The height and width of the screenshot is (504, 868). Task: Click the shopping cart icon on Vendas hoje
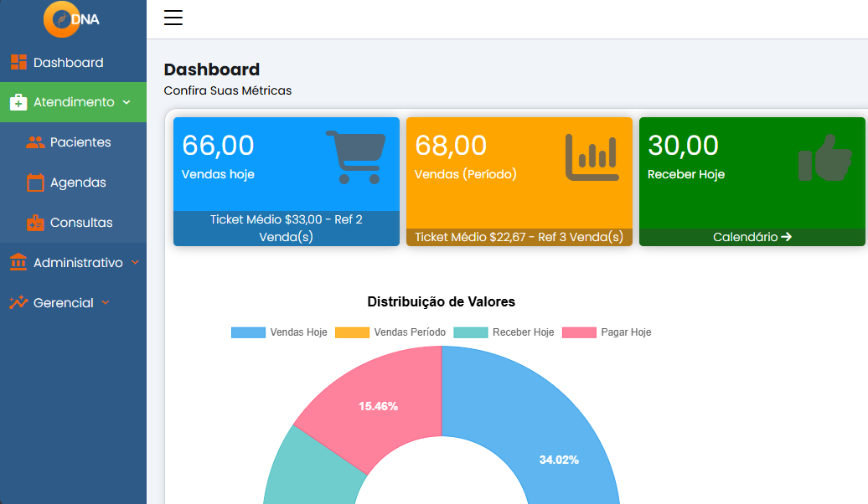click(x=356, y=157)
